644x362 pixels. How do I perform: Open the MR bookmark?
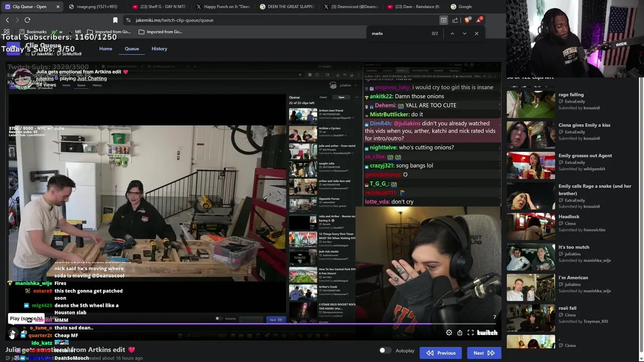tap(74, 32)
